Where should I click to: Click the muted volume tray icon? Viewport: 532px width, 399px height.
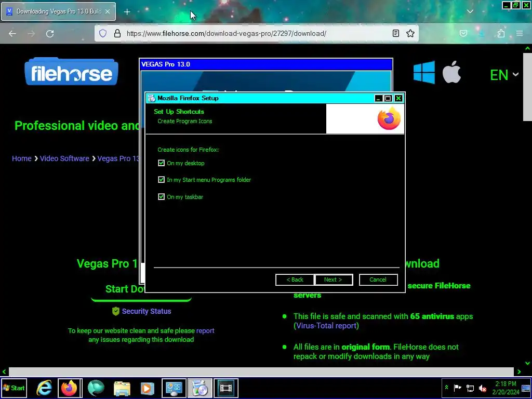click(x=483, y=388)
